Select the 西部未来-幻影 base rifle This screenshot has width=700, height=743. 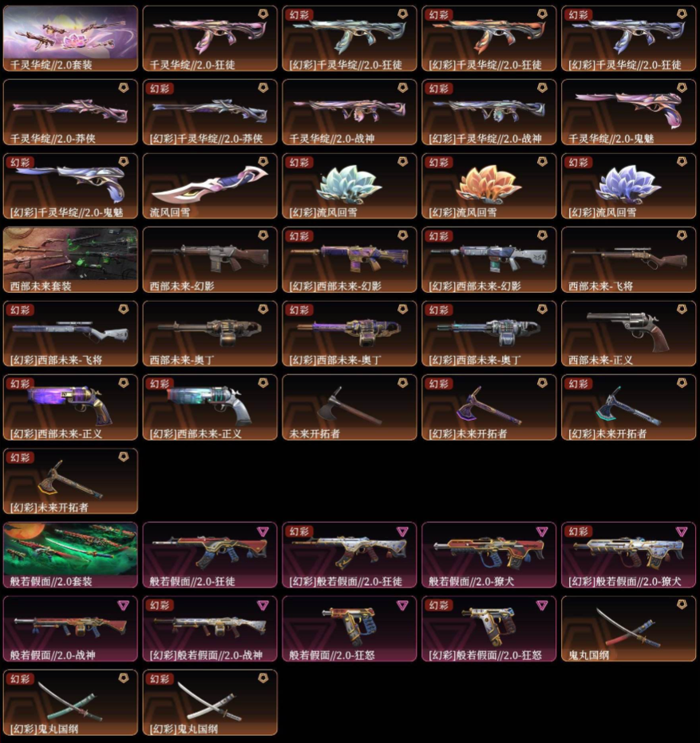click(x=210, y=259)
